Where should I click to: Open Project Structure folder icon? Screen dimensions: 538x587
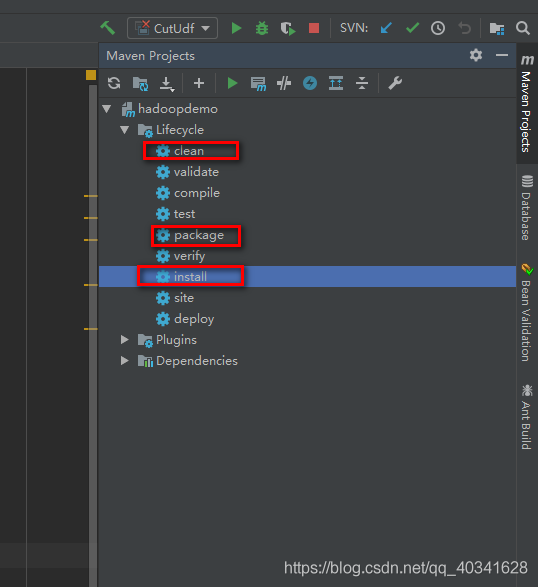pyautogui.click(x=497, y=28)
